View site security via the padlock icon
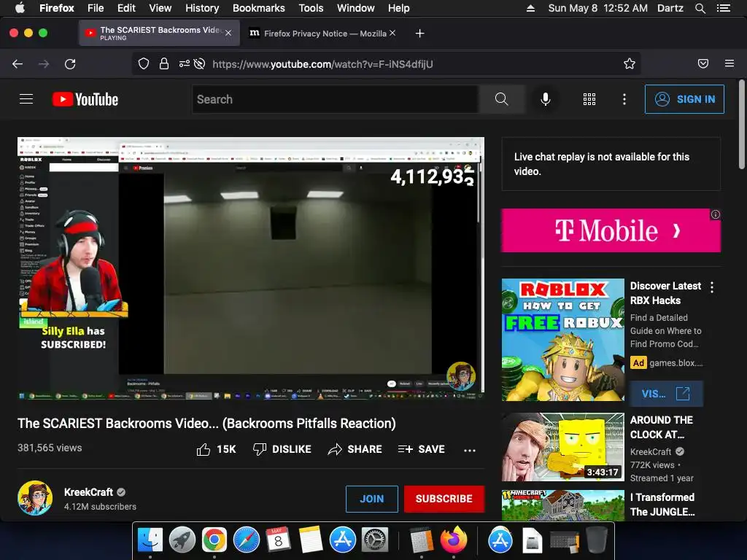The width and height of the screenshot is (747, 560). [x=164, y=64]
